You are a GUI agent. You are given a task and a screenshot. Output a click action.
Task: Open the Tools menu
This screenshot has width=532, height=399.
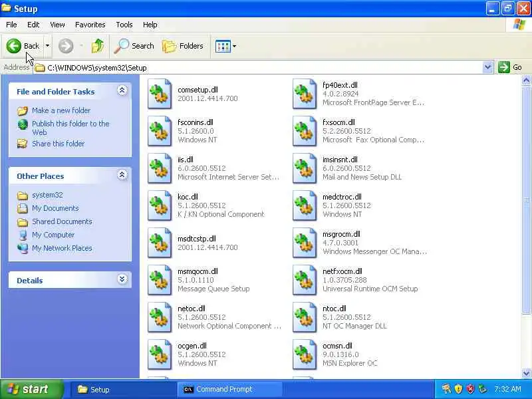[x=124, y=25]
